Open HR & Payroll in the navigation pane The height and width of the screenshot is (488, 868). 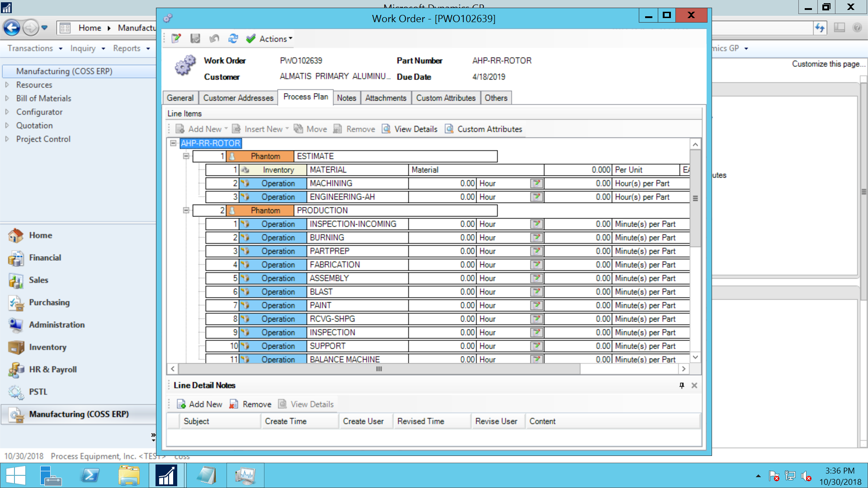click(x=52, y=370)
